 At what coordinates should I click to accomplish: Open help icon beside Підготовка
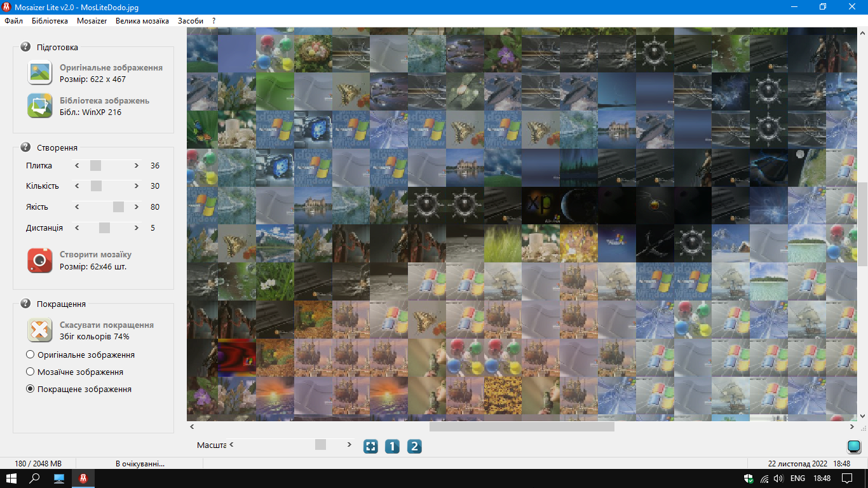tap(25, 47)
